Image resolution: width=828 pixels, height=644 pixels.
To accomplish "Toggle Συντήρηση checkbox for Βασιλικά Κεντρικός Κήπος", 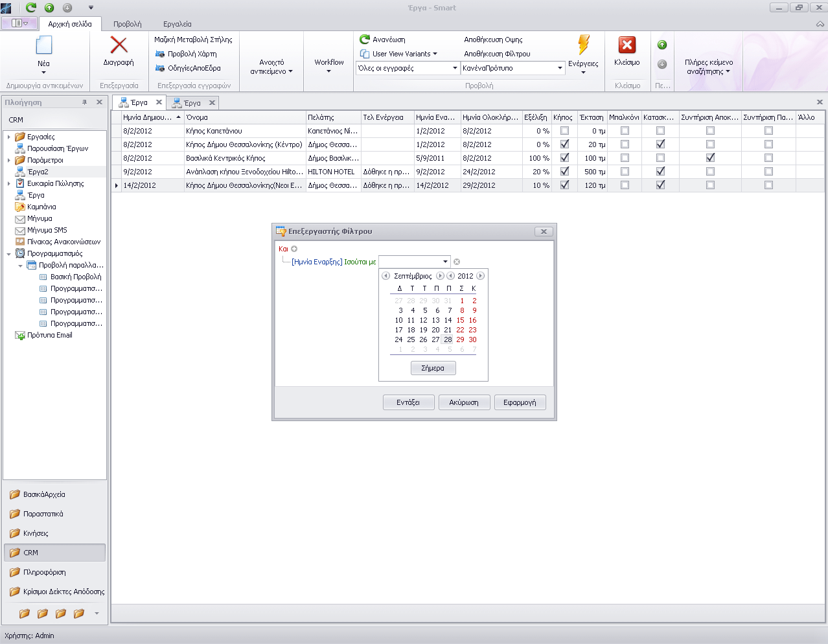I will point(710,158).
